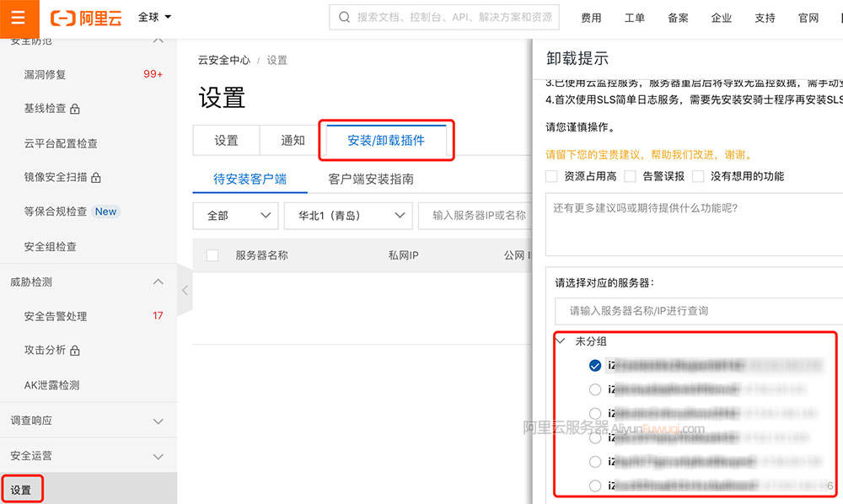Open the 企业 top menu
The width and height of the screenshot is (843, 504).
click(722, 18)
